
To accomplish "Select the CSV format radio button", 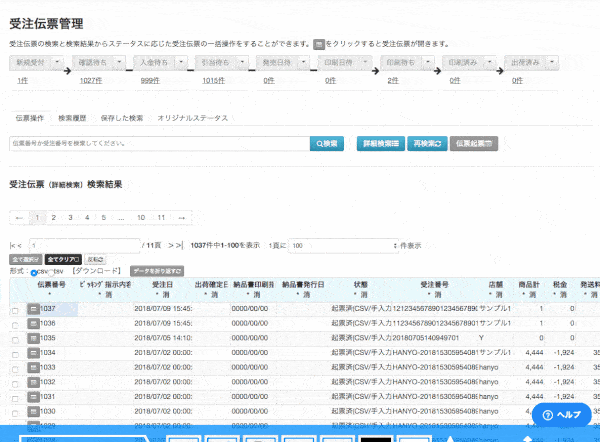I will (x=35, y=272).
